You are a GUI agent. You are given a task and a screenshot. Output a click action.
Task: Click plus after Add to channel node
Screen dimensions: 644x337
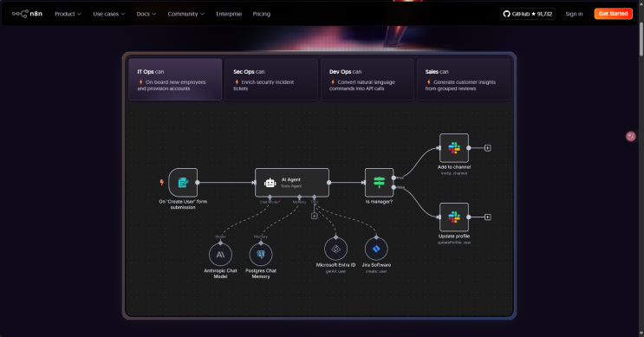click(487, 148)
